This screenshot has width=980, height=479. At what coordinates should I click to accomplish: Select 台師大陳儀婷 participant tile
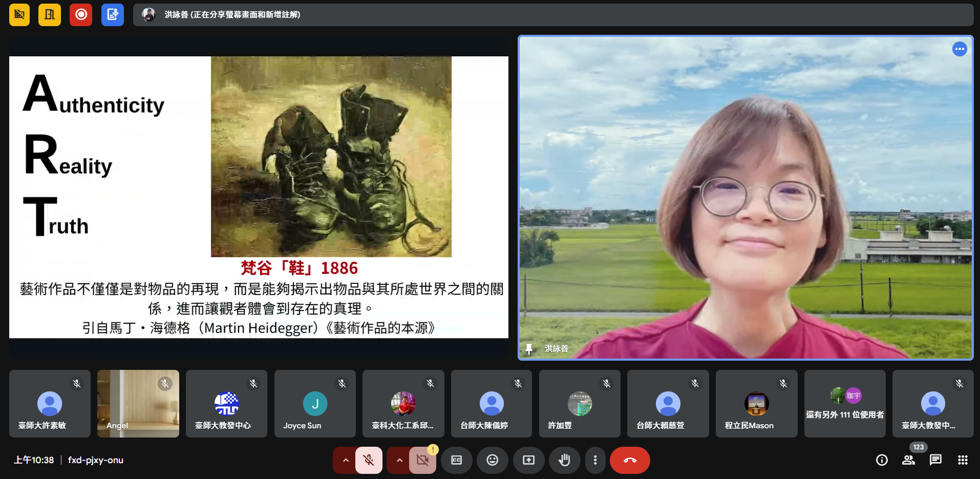[492, 404]
